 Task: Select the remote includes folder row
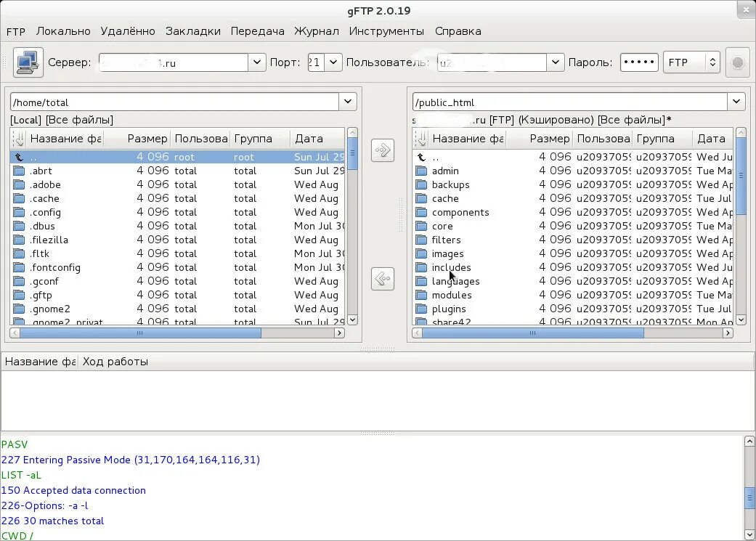pos(573,267)
